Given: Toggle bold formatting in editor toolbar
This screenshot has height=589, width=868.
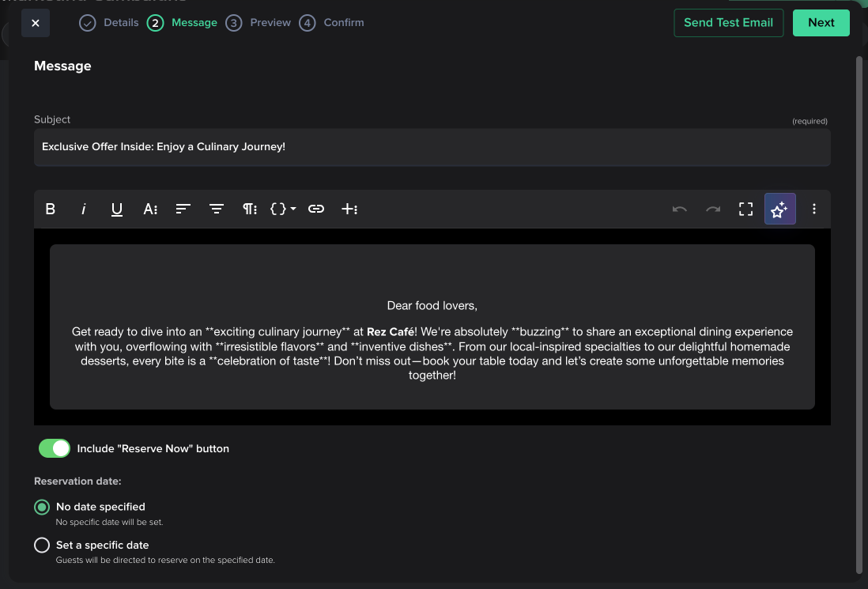Looking at the screenshot, I should [x=51, y=210].
